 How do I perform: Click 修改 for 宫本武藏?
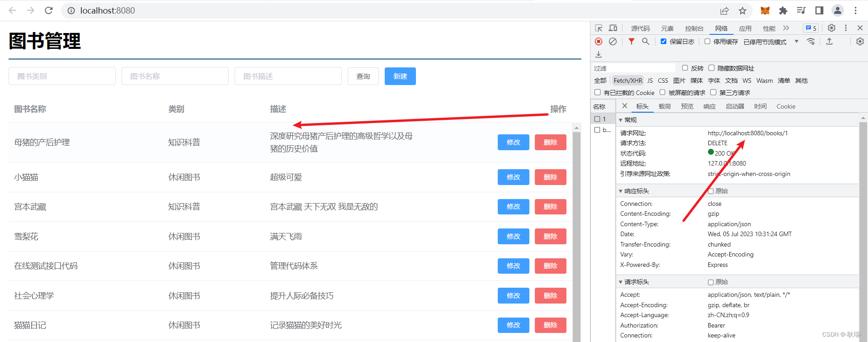coord(514,207)
